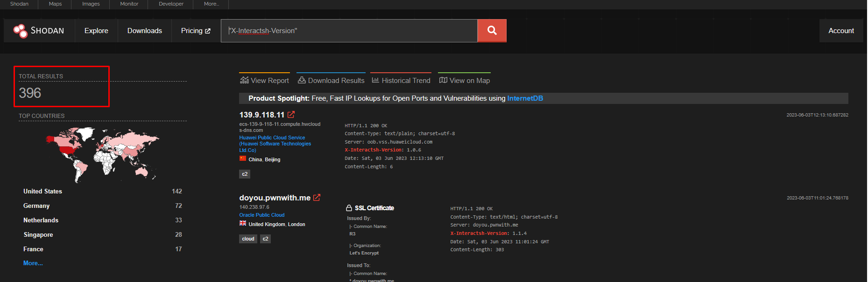Click the Download Results tray icon

tap(302, 80)
